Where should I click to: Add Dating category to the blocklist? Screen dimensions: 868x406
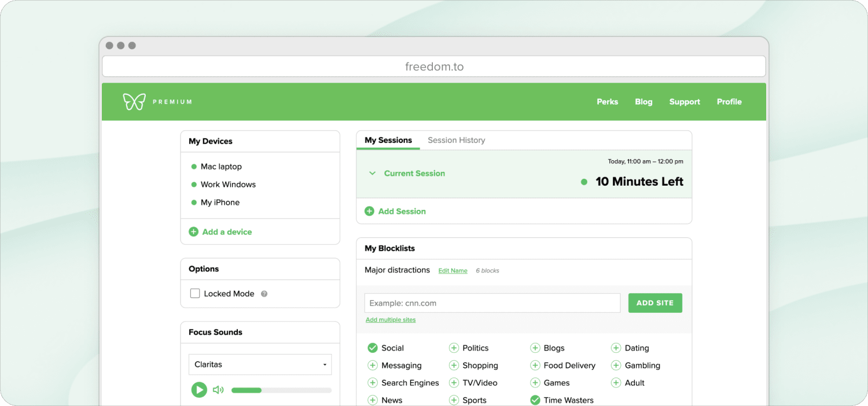(616, 348)
